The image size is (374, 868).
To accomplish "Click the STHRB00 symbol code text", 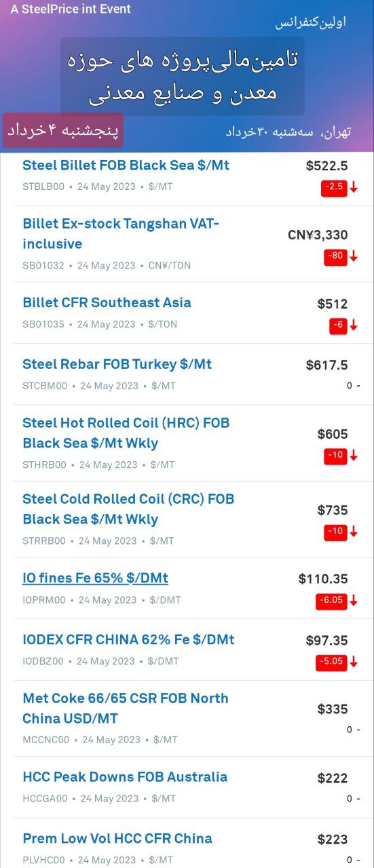I will 45,465.
